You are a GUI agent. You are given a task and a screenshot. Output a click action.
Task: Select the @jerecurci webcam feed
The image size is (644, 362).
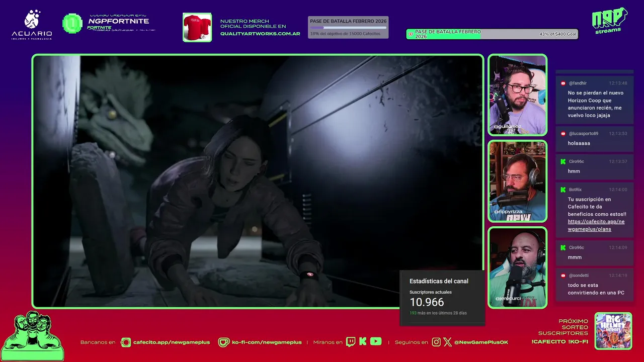(517, 267)
